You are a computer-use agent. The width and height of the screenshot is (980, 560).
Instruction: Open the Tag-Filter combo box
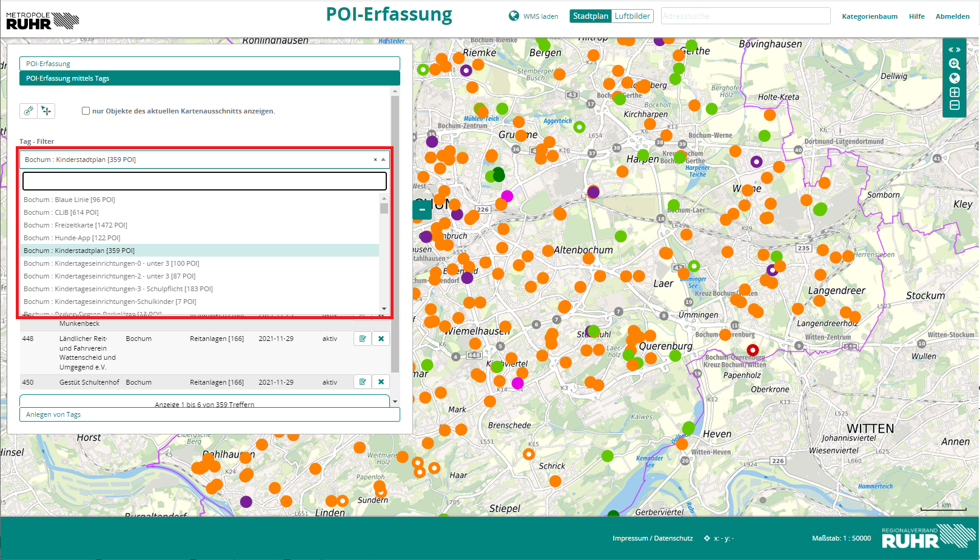[204, 160]
